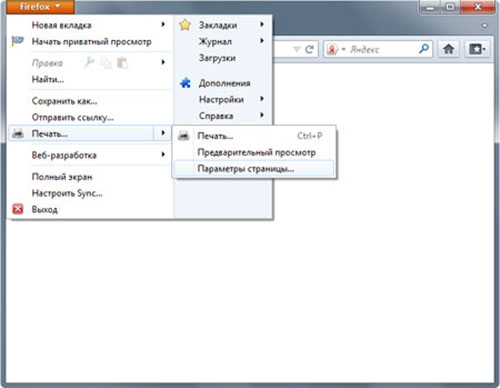Open the tab list dropdown arrow
500x388 pixels.
485,26
